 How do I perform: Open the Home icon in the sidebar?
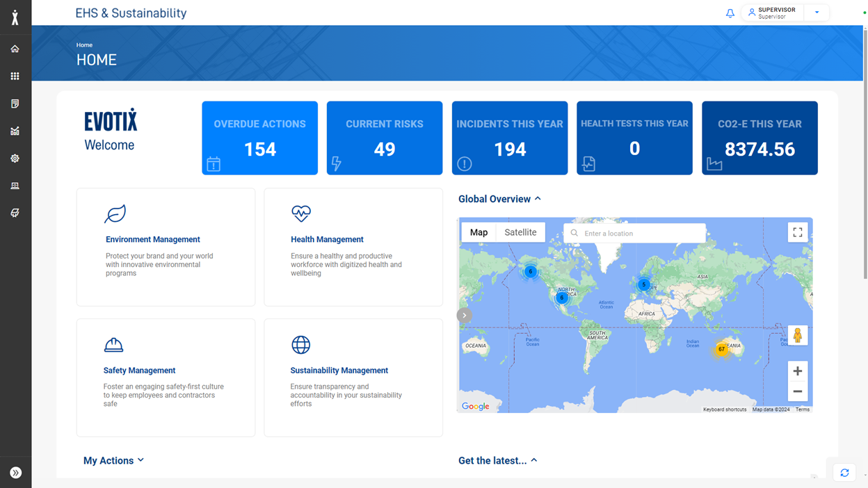pyautogui.click(x=15, y=49)
